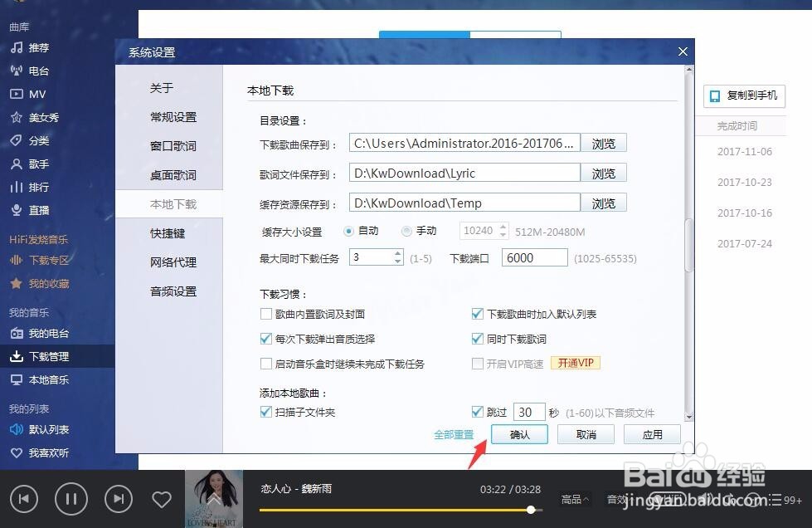This screenshot has height=528, width=812.
Task: Select 手动 cache size radio
Action: (406, 231)
